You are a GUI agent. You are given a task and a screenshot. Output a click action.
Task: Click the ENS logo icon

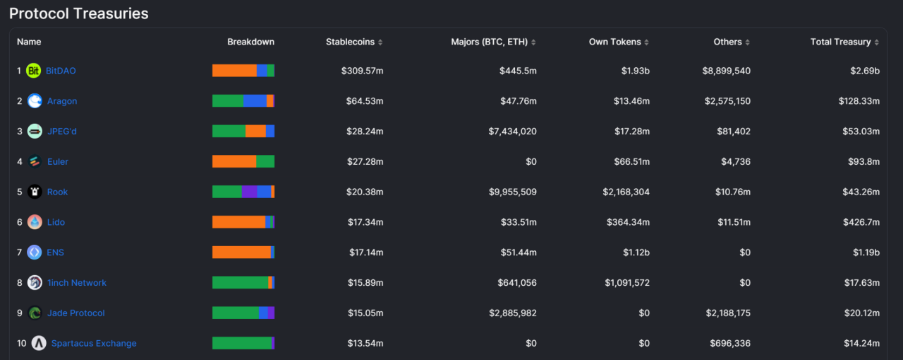click(x=35, y=252)
